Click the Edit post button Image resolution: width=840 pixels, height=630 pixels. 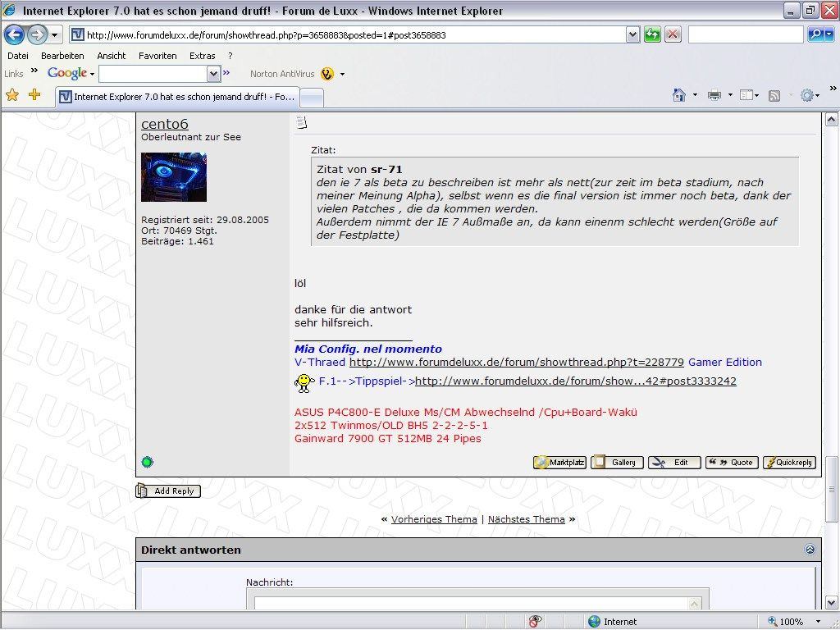(x=674, y=463)
